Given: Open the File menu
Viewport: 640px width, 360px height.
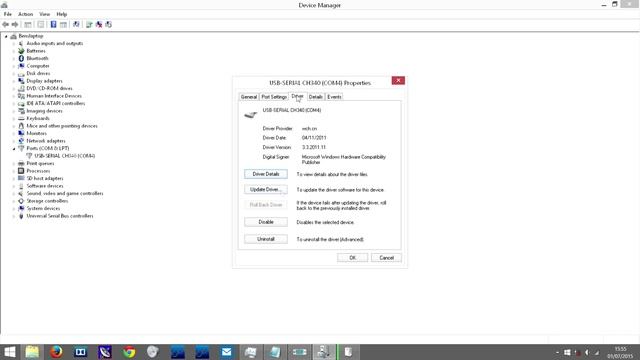Looking at the screenshot, I should point(7,14).
